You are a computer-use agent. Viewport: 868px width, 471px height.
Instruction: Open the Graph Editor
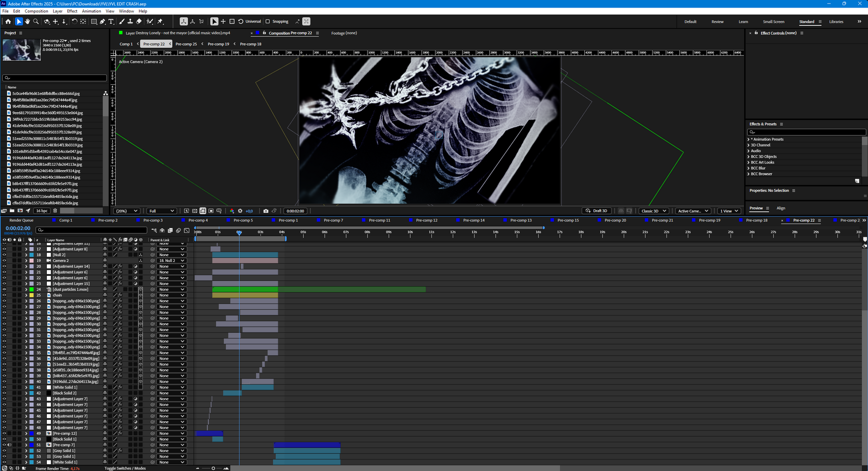tap(186, 231)
